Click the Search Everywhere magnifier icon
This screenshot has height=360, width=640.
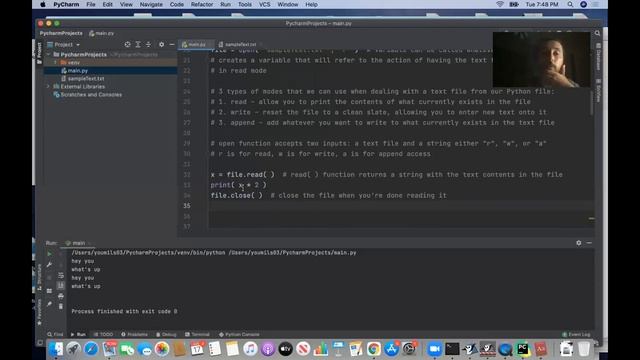[597, 33]
